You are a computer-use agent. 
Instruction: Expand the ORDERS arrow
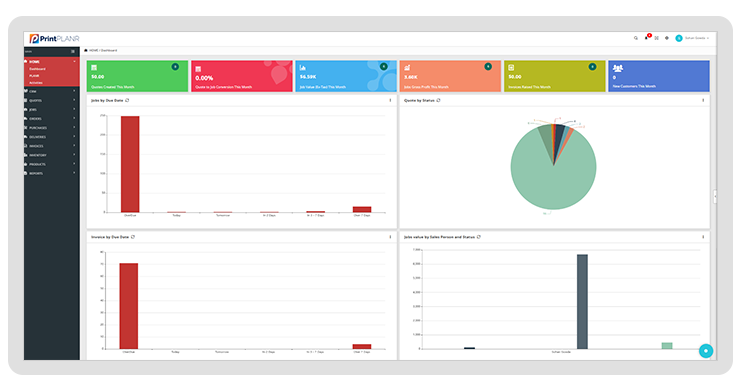[74, 118]
